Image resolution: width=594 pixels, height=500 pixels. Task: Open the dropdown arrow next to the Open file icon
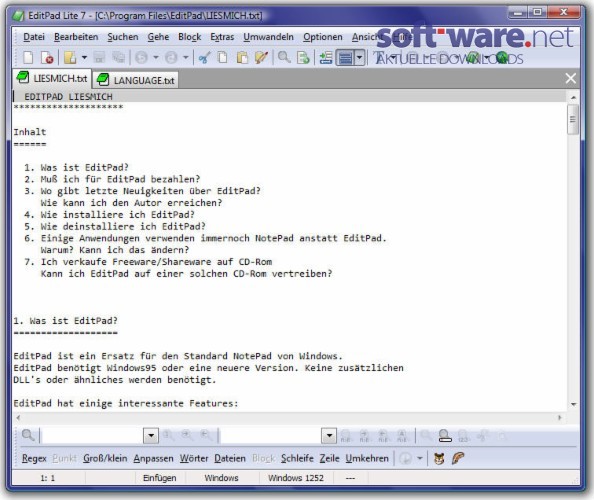[x=84, y=58]
